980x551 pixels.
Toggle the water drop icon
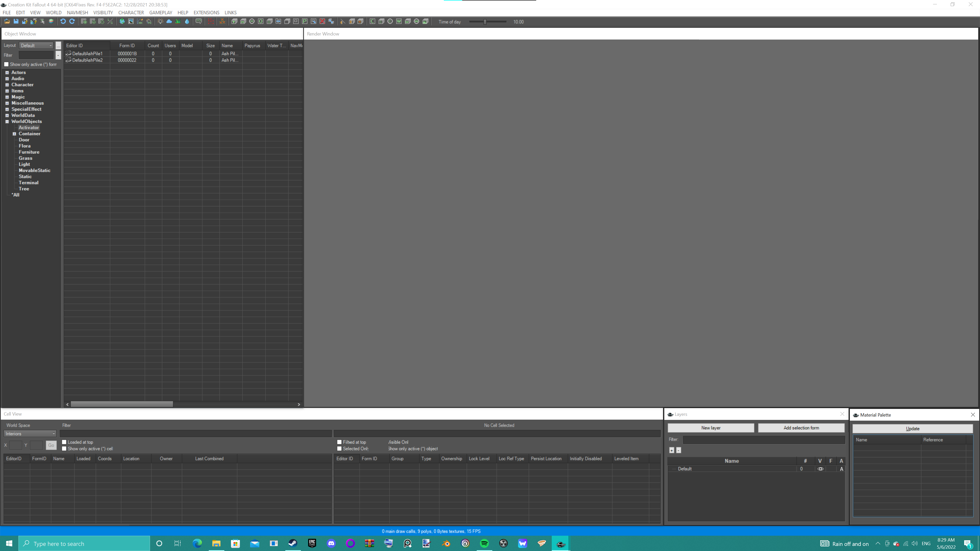[187, 22]
